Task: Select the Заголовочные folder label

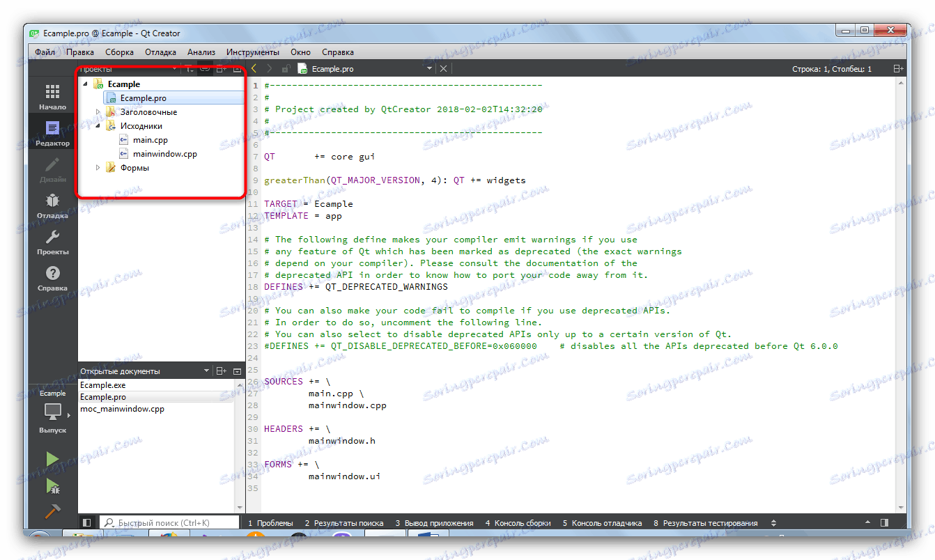Action: click(x=148, y=112)
